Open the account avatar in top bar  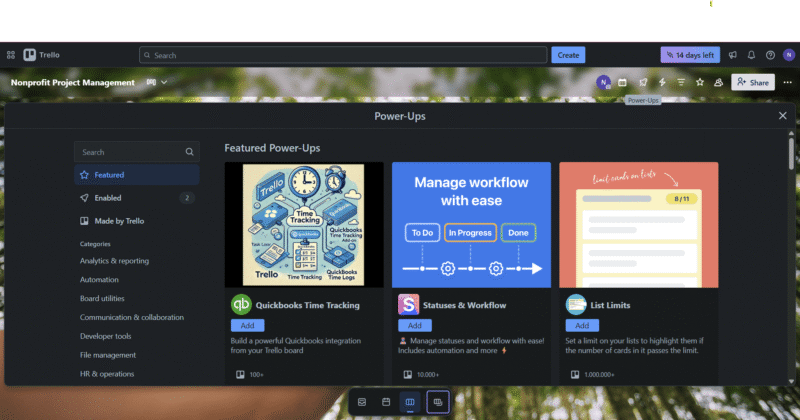(789, 55)
